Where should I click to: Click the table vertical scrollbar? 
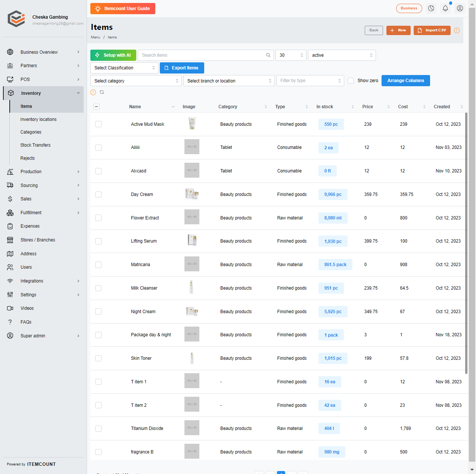(466, 243)
